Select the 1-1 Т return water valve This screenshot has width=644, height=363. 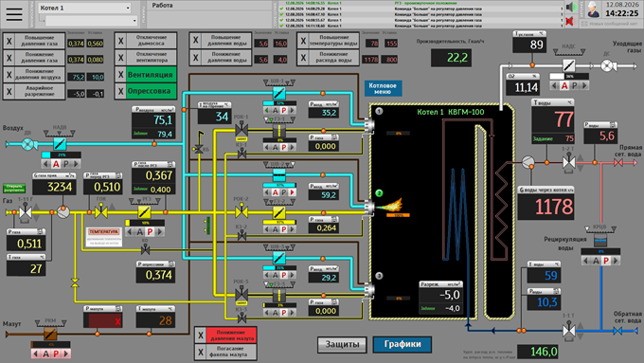(568, 330)
